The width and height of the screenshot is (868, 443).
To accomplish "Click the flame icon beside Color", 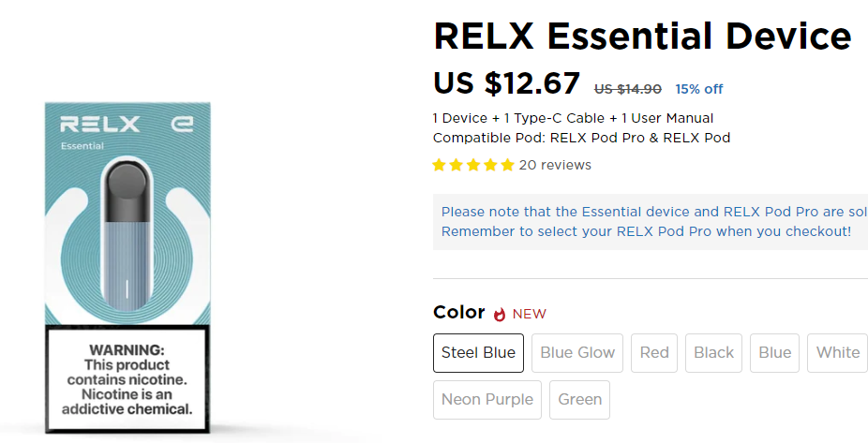I will pos(500,314).
